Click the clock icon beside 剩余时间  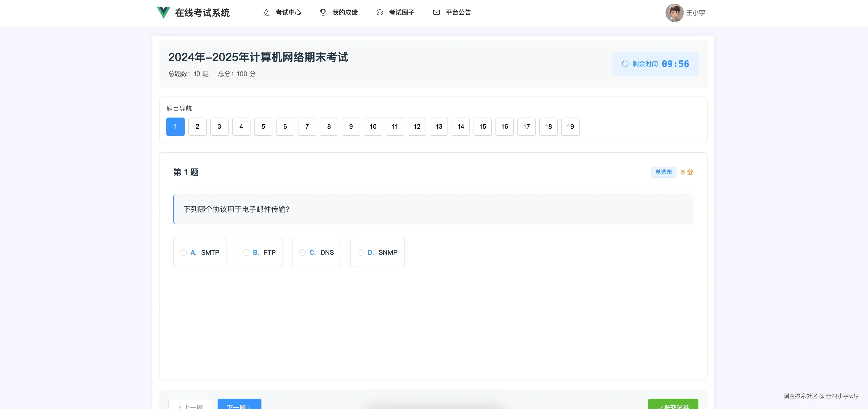[x=625, y=64]
